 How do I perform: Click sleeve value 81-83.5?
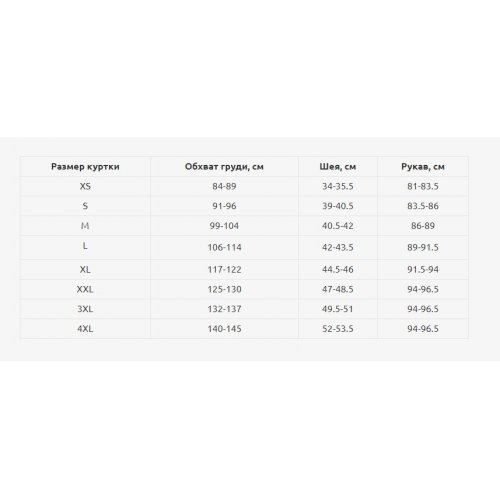[423, 186]
